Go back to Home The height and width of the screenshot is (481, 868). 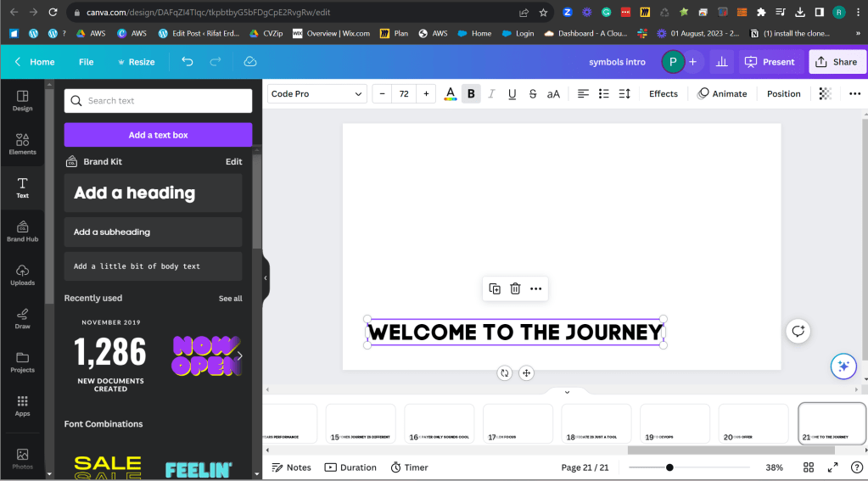tap(34, 62)
